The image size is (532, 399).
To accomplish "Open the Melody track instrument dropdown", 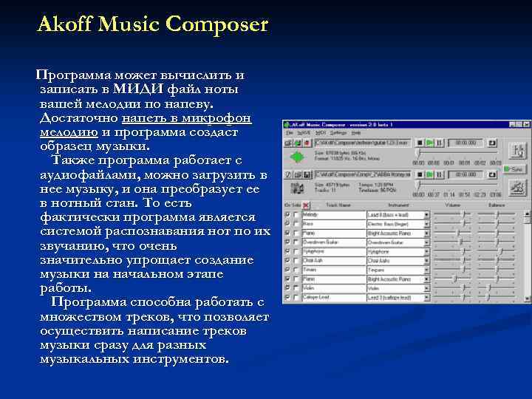I will tap(427, 215).
